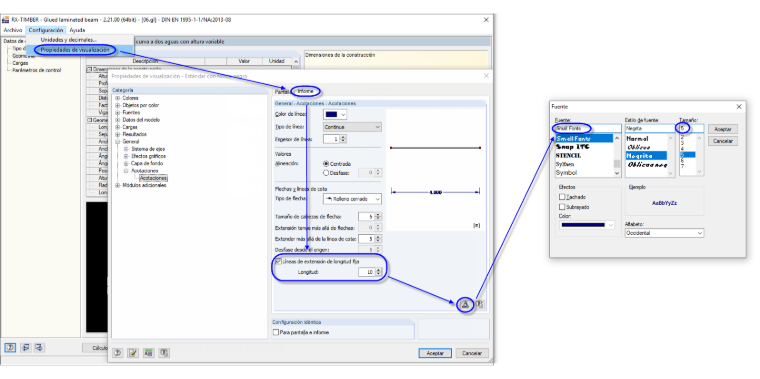Choose Normal in font style list
The width and height of the screenshot is (760, 379).
(637, 139)
